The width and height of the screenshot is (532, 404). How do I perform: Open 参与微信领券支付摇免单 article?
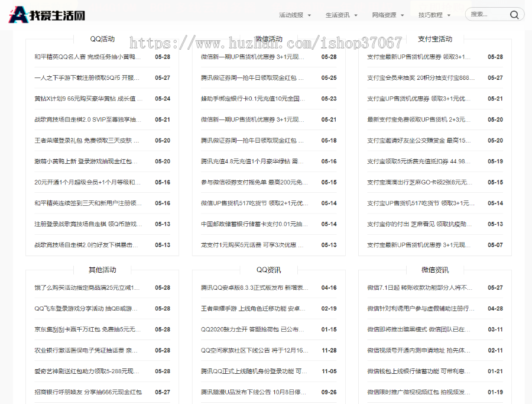[254, 182]
